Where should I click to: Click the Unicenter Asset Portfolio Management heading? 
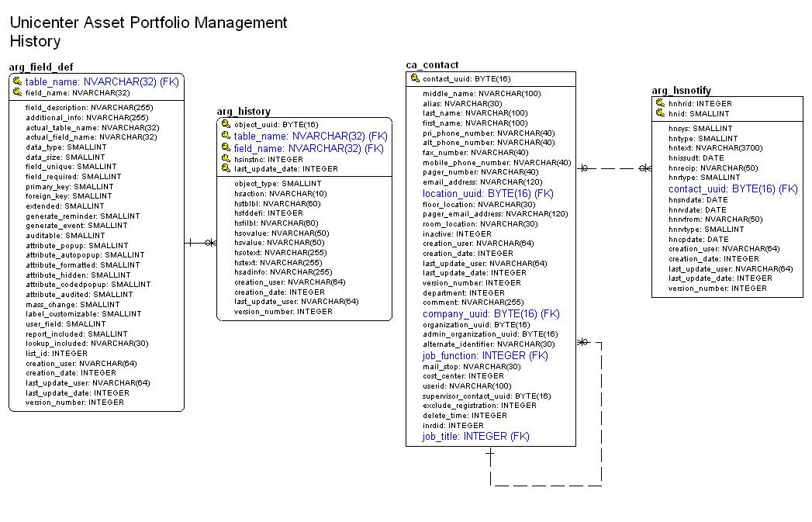tap(149, 22)
